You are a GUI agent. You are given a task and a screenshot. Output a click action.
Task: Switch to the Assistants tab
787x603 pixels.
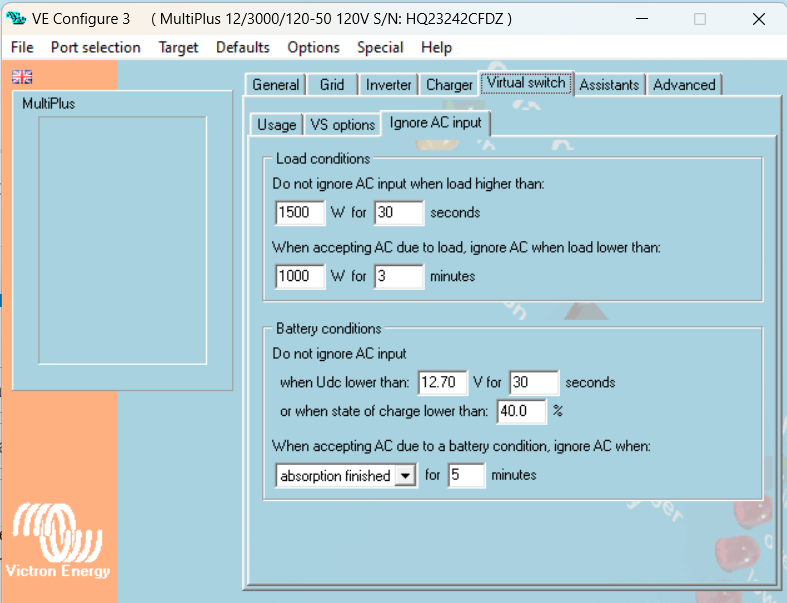point(609,84)
